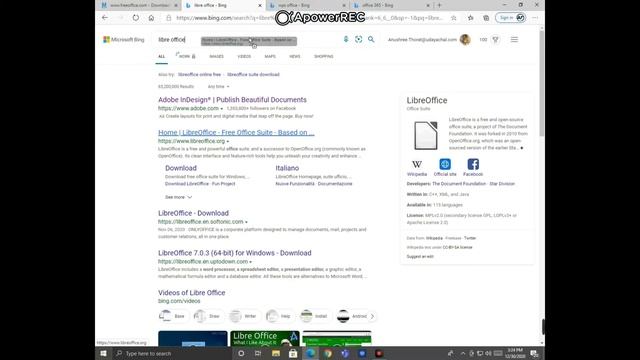Open Videos of Libre Office heading link
The width and height of the screenshot is (640, 360).
pyautogui.click(x=191, y=293)
